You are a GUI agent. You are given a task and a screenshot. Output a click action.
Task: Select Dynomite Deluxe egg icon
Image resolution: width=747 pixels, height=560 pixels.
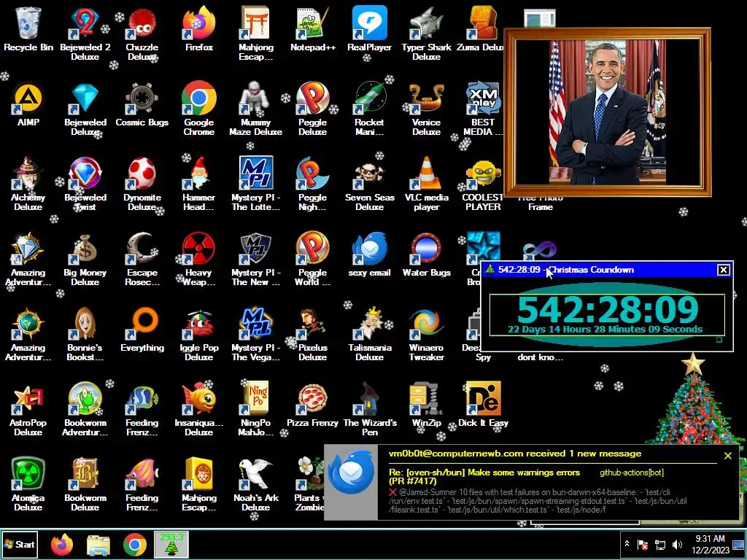(x=142, y=183)
